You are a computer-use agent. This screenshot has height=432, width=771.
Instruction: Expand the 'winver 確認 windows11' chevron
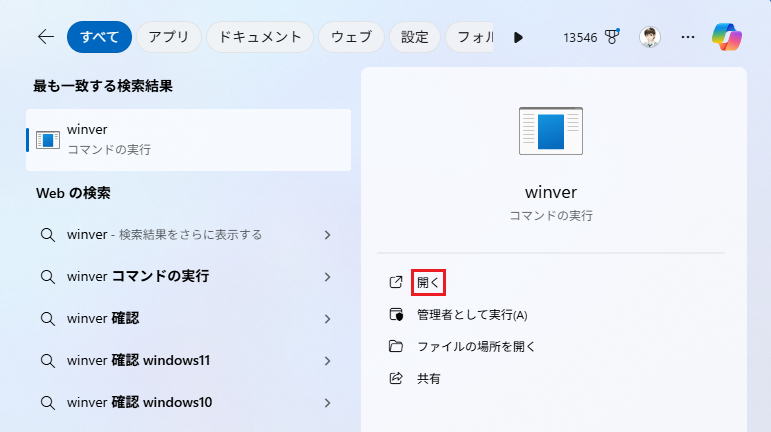coord(327,361)
